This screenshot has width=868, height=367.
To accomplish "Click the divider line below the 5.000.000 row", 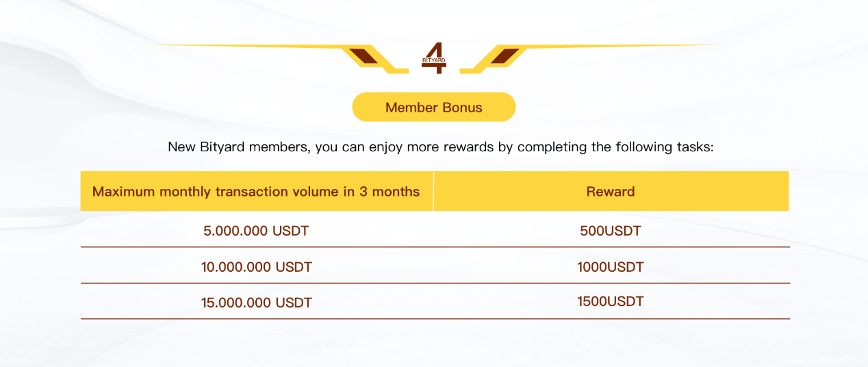I will [x=435, y=247].
